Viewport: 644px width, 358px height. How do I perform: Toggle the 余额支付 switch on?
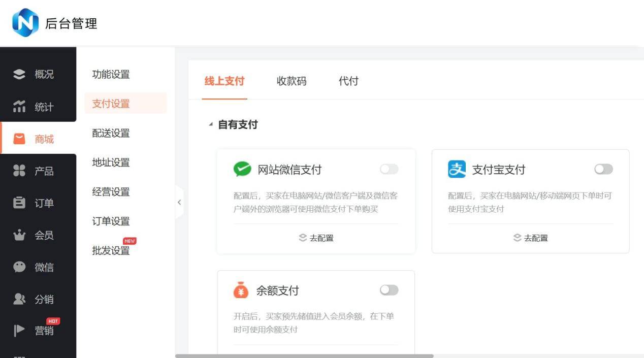(x=389, y=290)
